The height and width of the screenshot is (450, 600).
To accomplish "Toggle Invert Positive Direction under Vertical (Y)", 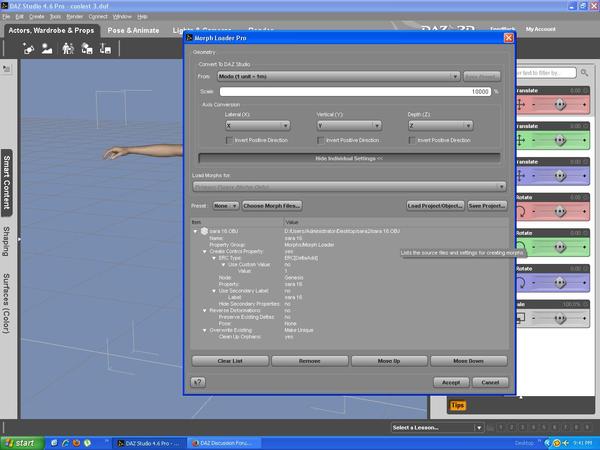I will (x=321, y=140).
